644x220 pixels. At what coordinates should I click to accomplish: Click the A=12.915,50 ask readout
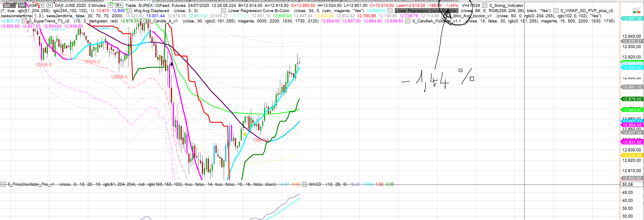coord(277,5)
